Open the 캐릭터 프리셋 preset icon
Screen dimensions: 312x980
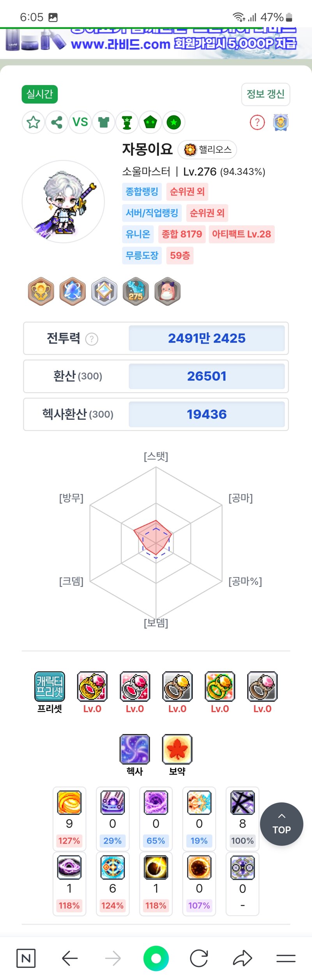pos(50,686)
